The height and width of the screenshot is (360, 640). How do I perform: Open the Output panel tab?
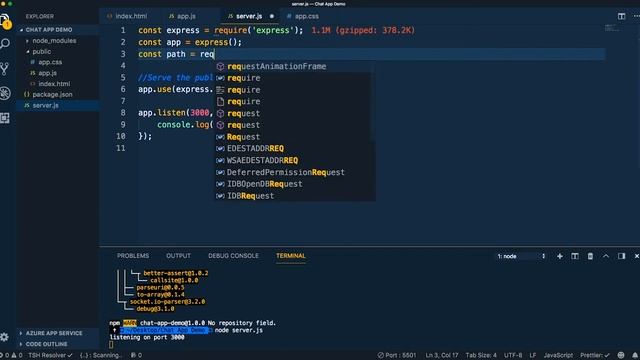click(x=178, y=256)
